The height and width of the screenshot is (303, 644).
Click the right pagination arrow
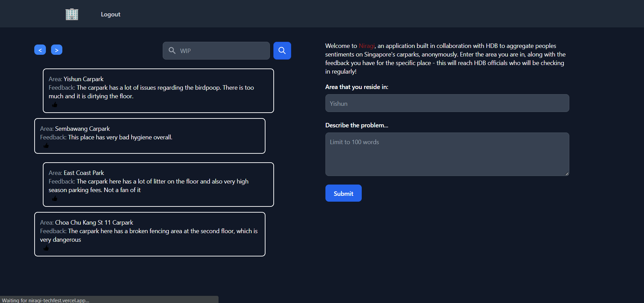pyautogui.click(x=57, y=49)
